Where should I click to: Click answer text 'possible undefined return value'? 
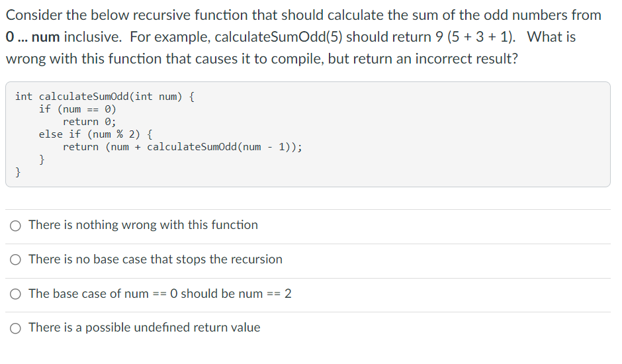click(173, 328)
